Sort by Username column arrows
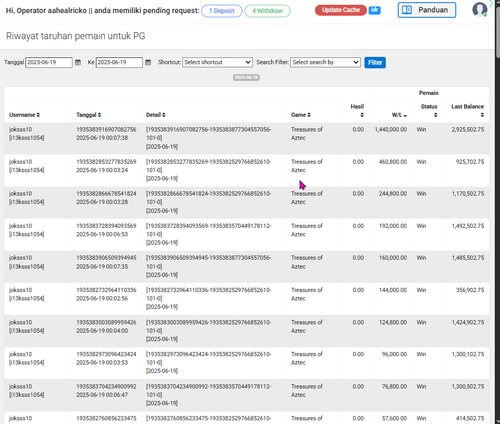500x424 pixels. pyautogui.click(x=38, y=115)
